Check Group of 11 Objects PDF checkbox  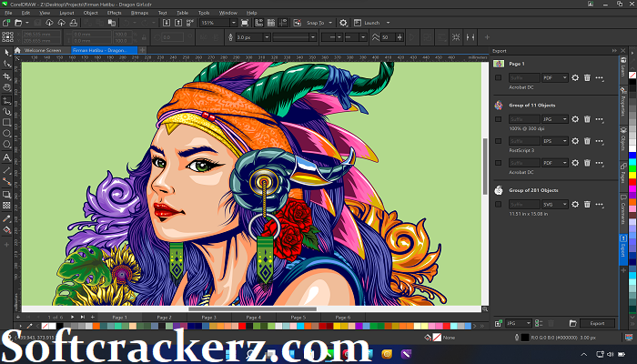498,163
